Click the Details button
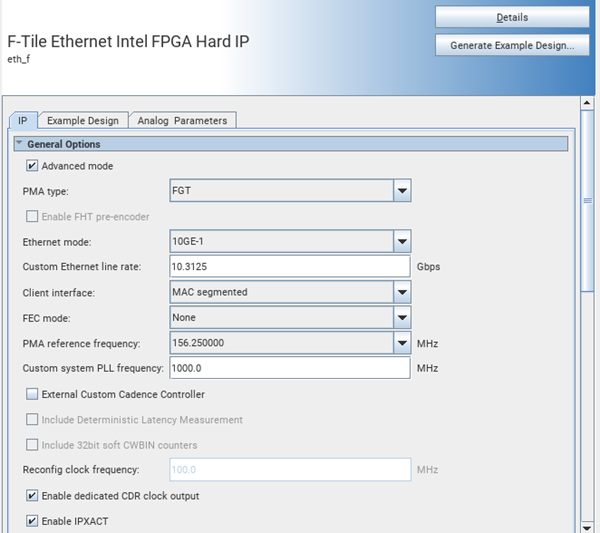600x533 pixels. point(512,17)
